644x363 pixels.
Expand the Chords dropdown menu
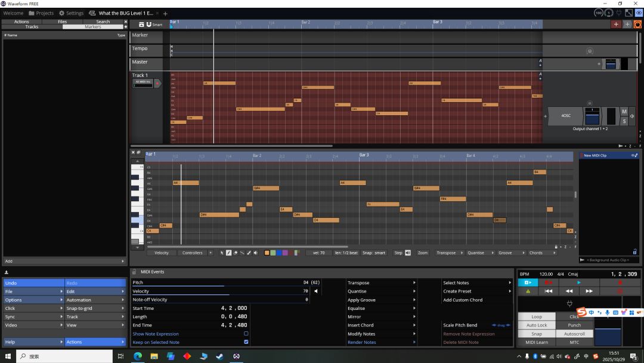pos(539,253)
